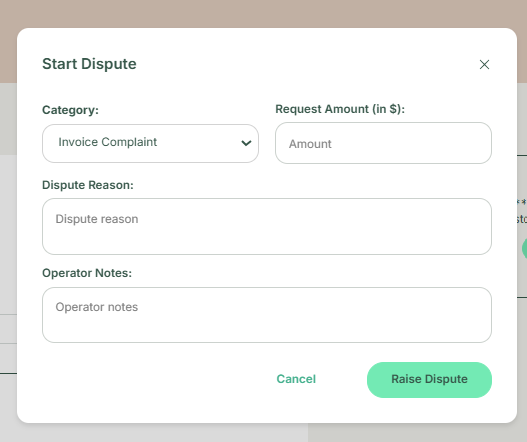Click the dimmed brown header backdrop above dialog
The width and height of the screenshot is (527, 442).
(x=264, y=13)
